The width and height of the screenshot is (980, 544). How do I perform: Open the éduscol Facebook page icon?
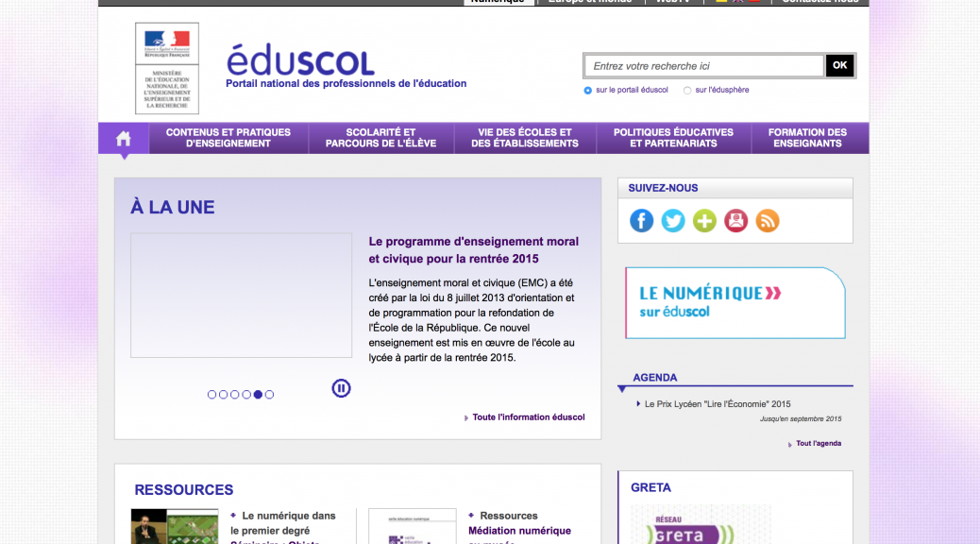click(x=641, y=221)
